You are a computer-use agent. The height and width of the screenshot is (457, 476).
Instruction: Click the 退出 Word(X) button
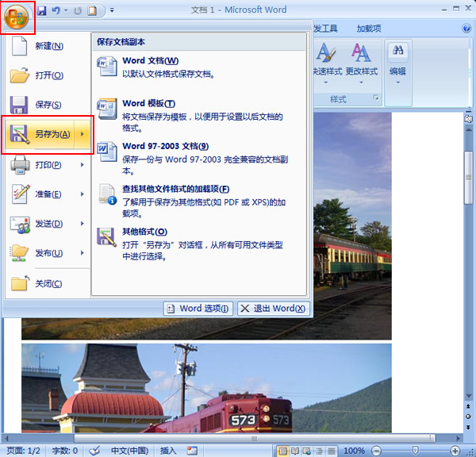pos(274,309)
